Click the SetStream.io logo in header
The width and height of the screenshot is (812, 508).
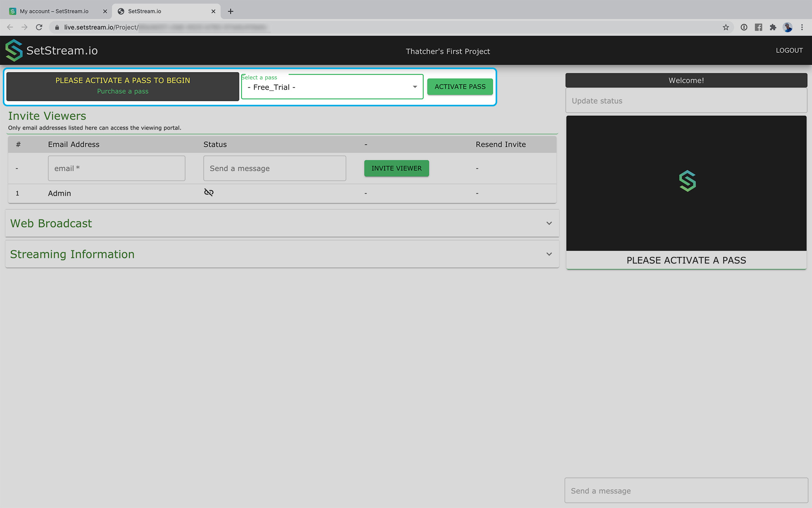tap(52, 50)
